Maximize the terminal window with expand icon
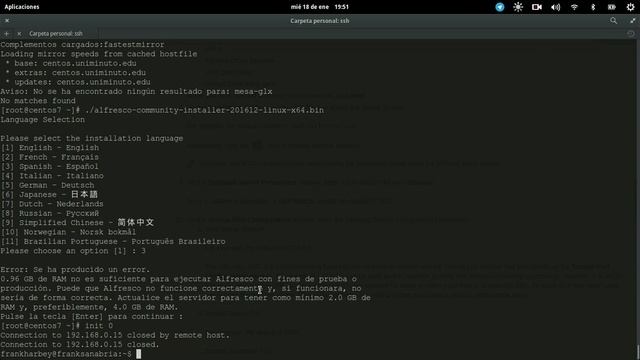 tap(632, 20)
